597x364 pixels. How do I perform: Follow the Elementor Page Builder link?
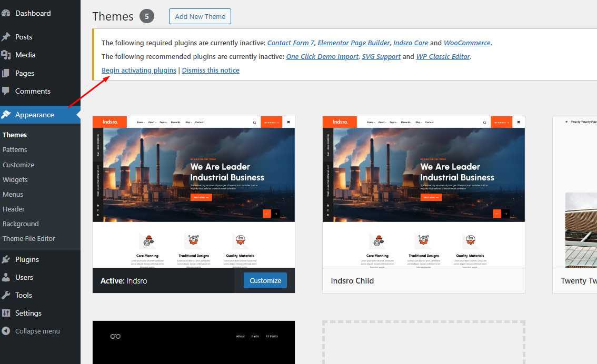point(354,43)
